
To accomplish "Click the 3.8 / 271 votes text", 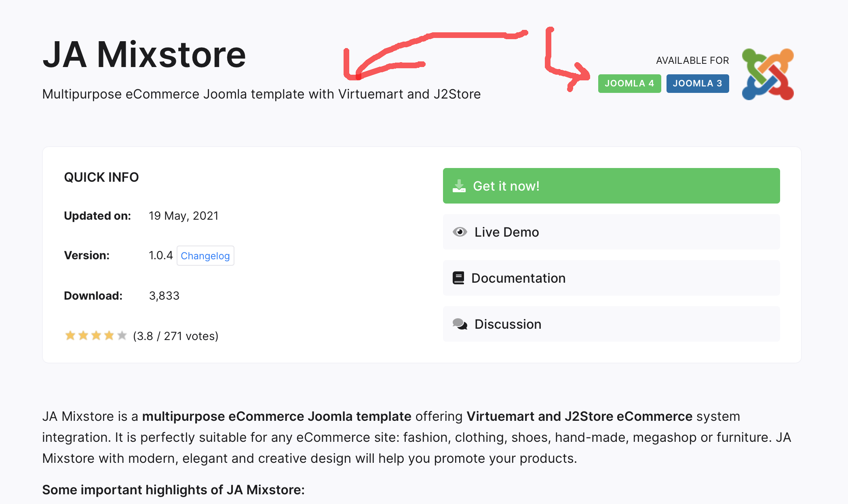I will click(175, 336).
